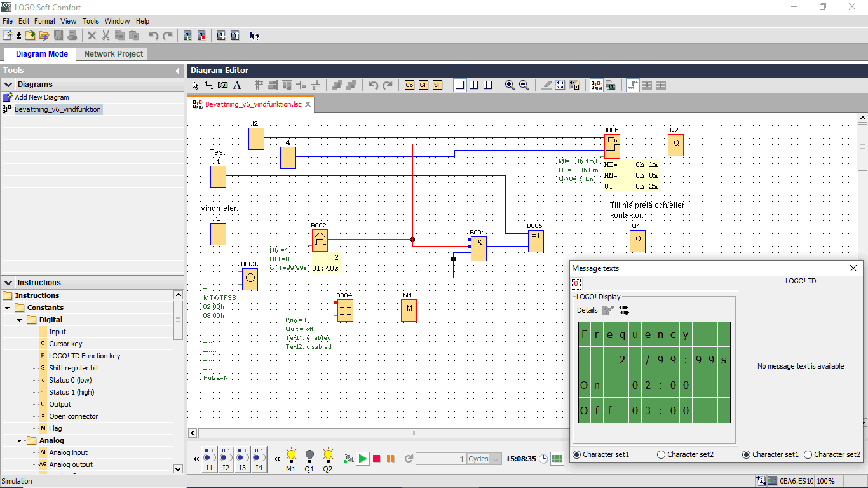Open the File menu
The width and height of the screenshot is (868, 488).
[x=8, y=21]
